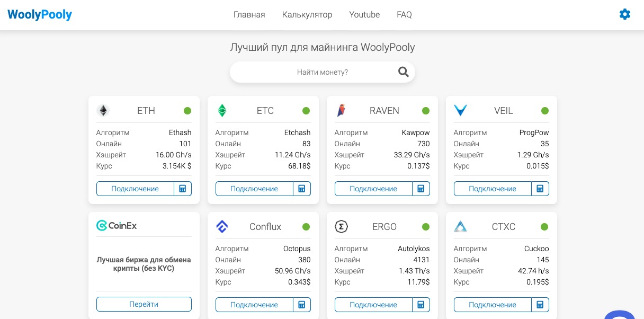Image resolution: width=644 pixels, height=319 pixels.
Task: Open the Conflux calculator icon
Action: pyautogui.click(x=302, y=305)
